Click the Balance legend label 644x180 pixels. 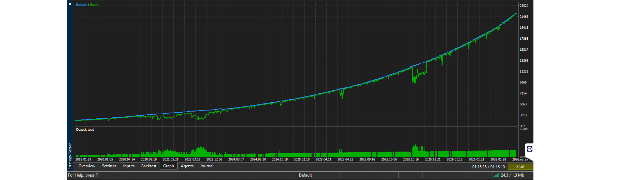tap(81, 5)
